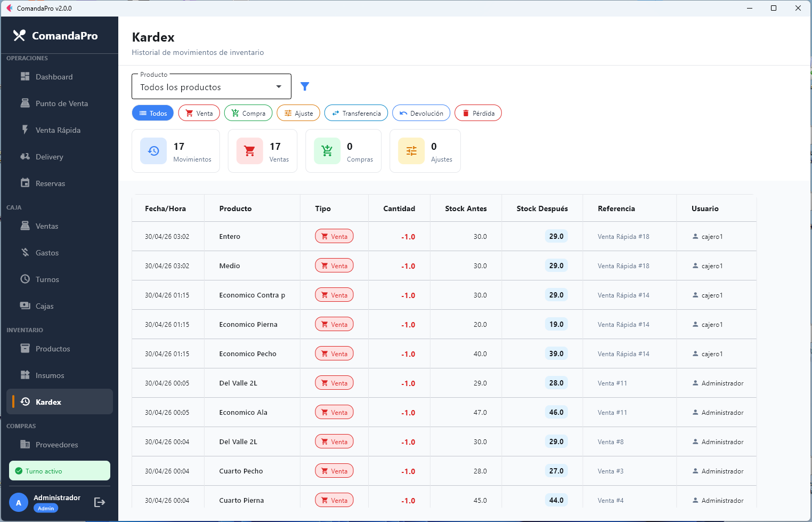The height and width of the screenshot is (522, 812).
Task: Click stock value '19.0' badge
Action: point(556,324)
